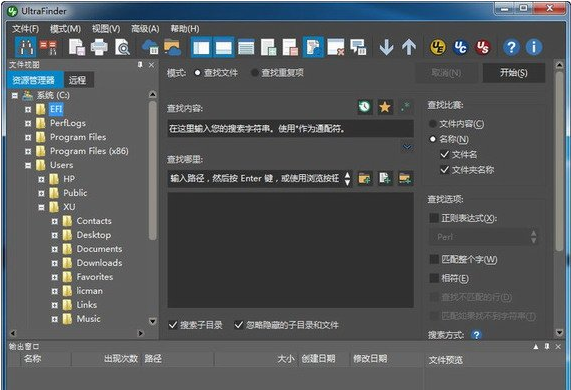Switch to the 远程 tab
The width and height of the screenshot is (571, 390).
pyautogui.click(x=78, y=80)
